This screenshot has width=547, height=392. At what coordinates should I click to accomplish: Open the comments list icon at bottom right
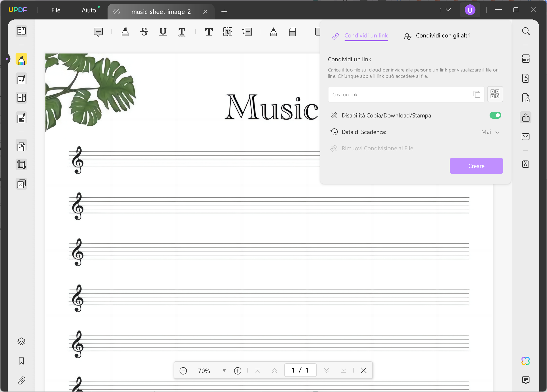tap(526, 380)
